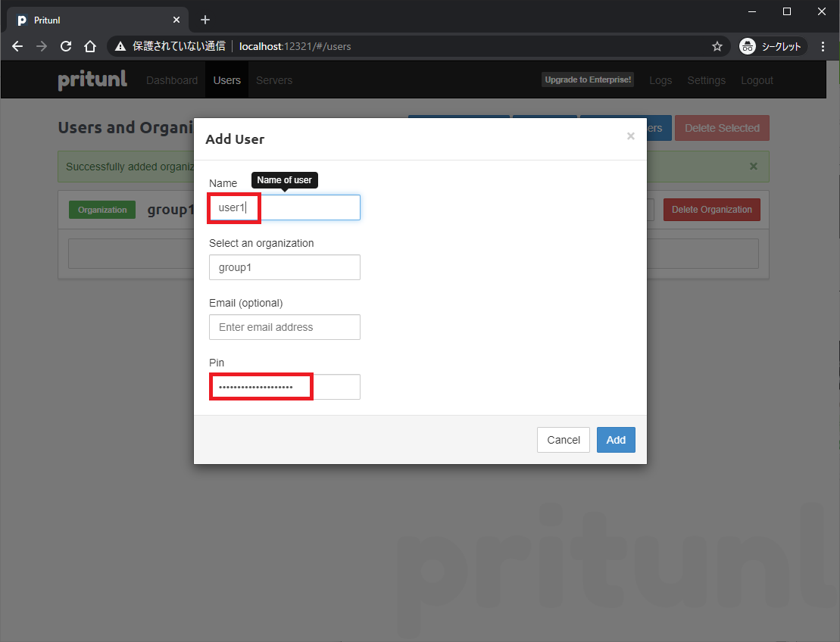
Task: Confirm with the Add button
Action: pos(616,440)
